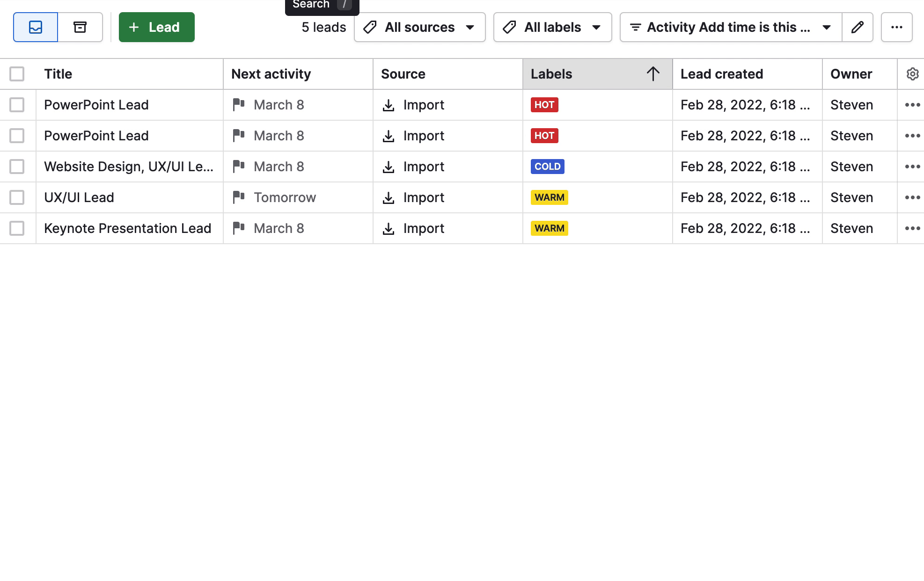Click the ellipsis menu beside the Activity filter
The height and width of the screenshot is (581, 924).
pyautogui.click(x=897, y=27)
